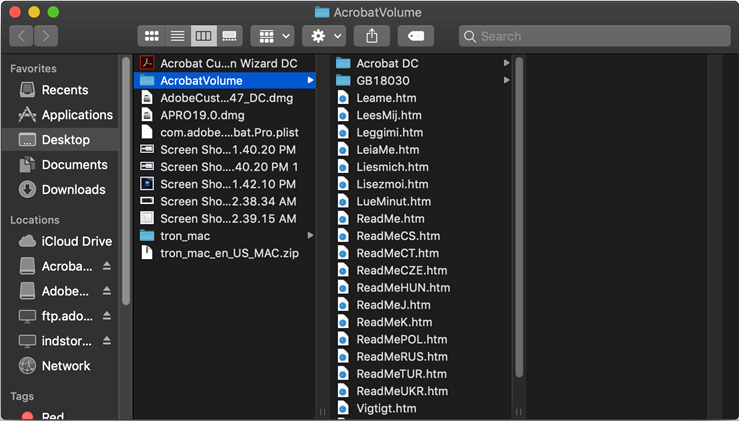Screen dimensions: 739x421
Task: Select Screen Sho...2.38.34 AM file
Action: 224,201
